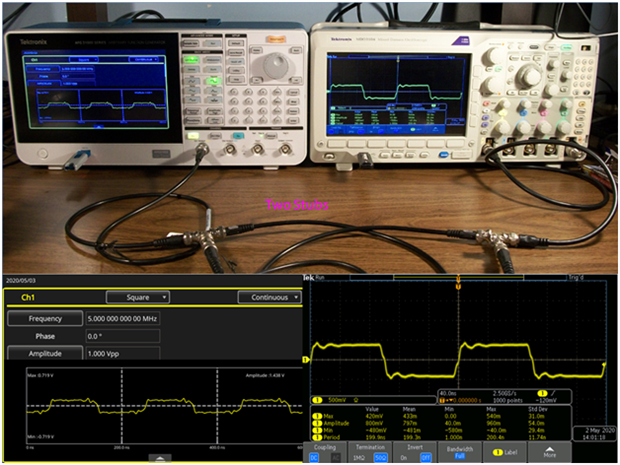Click the waveform record view bar at the top
The image size is (620, 465).
tap(458, 278)
